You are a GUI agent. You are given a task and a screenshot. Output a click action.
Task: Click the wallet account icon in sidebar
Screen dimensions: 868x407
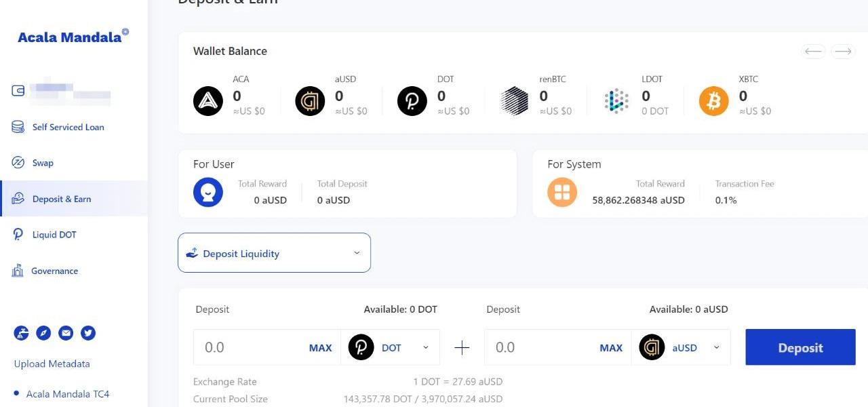18,91
